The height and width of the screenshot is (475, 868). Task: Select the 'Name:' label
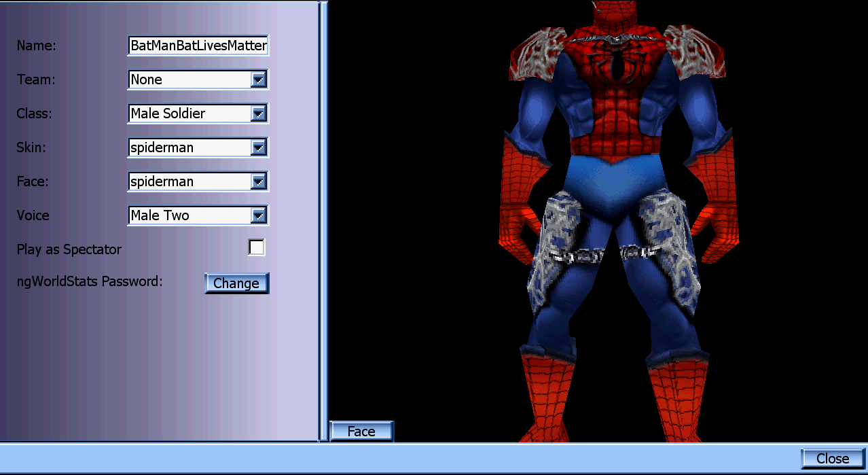pos(36,46)
